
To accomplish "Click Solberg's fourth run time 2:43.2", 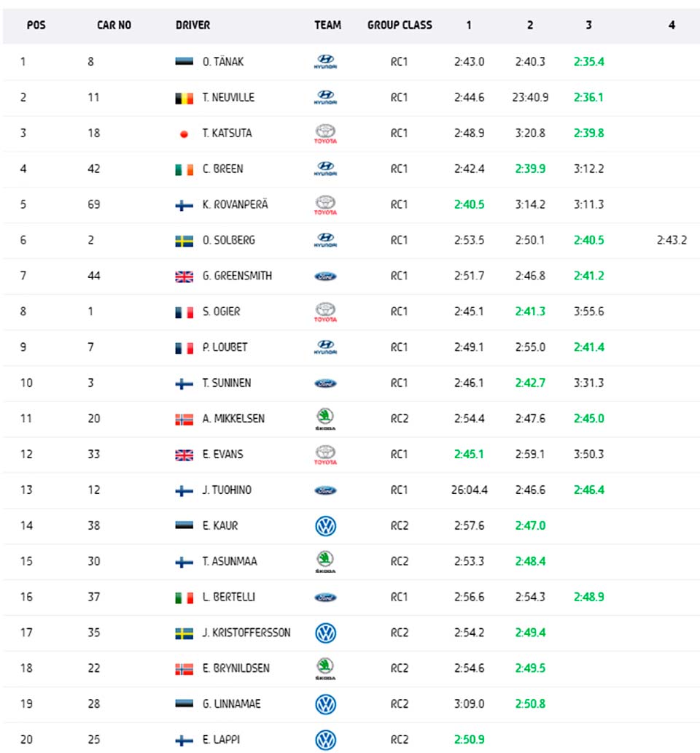I will (671, 240).
